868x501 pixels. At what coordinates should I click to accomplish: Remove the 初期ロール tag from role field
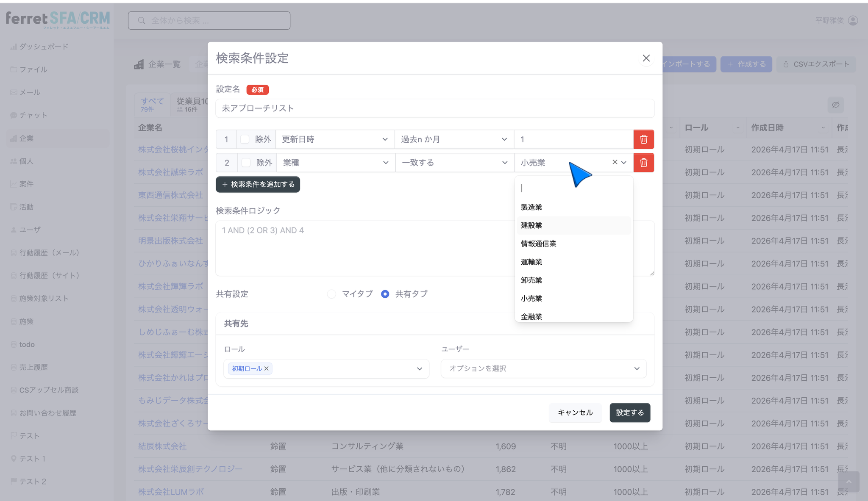tap(267, 368)
